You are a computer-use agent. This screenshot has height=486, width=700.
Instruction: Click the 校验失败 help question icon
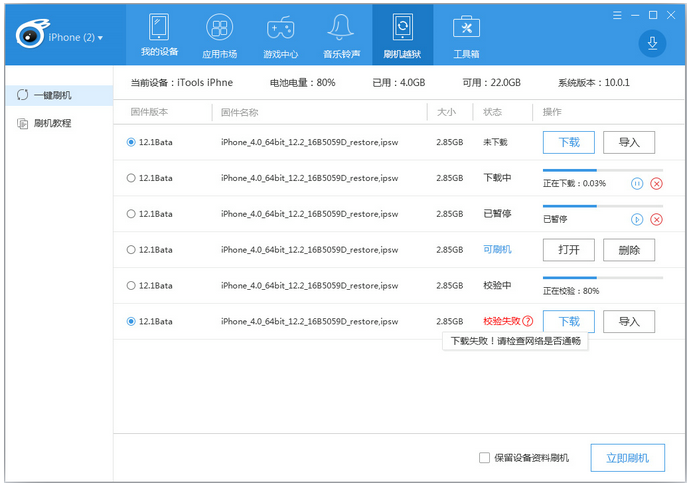[527, 321]
